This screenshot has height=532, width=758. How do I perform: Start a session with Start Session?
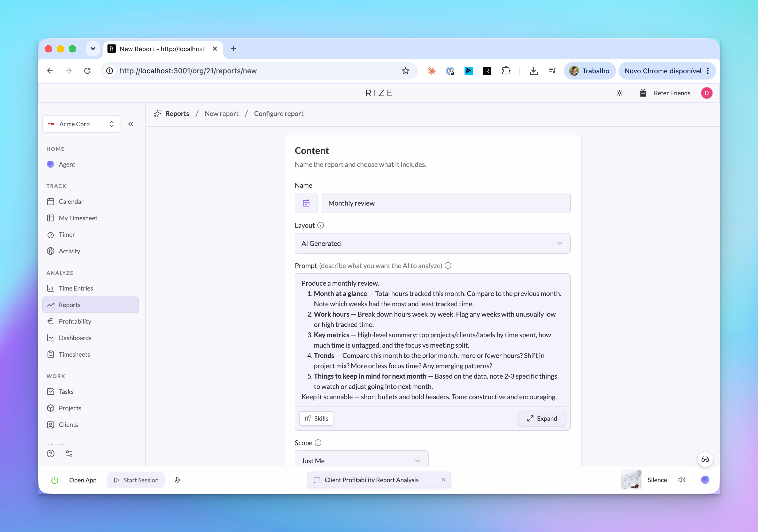pos(136,480)
